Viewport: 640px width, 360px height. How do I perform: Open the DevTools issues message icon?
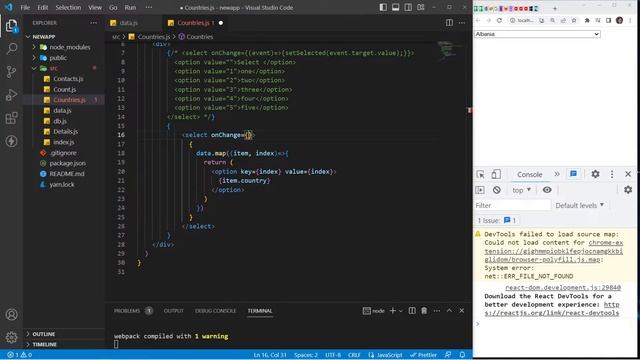573,174
